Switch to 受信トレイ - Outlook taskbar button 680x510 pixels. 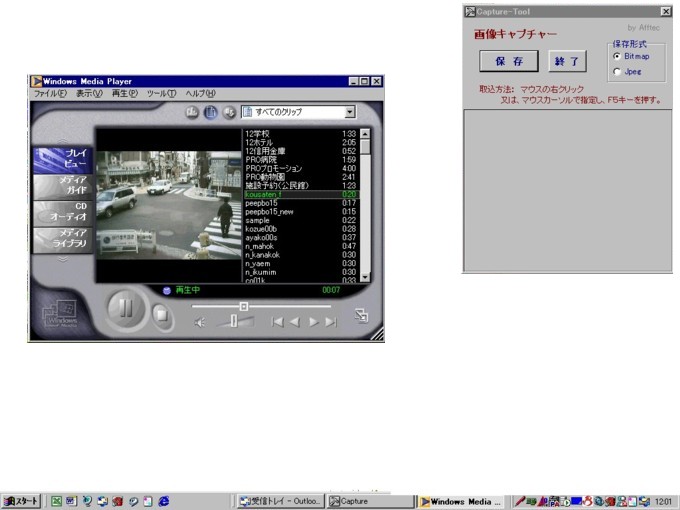coord(281,501)
